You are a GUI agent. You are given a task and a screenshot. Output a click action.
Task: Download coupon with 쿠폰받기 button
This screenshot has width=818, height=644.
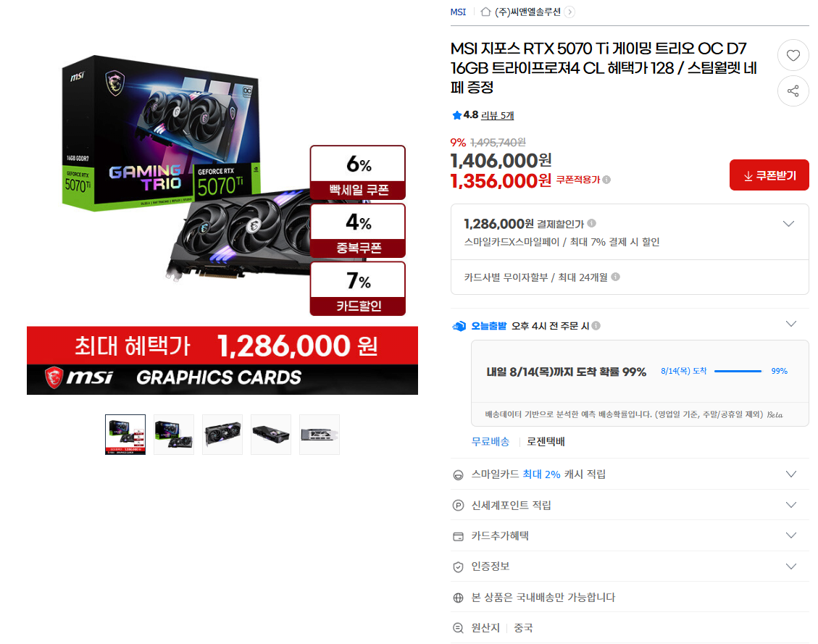click(x=769, y=175)
